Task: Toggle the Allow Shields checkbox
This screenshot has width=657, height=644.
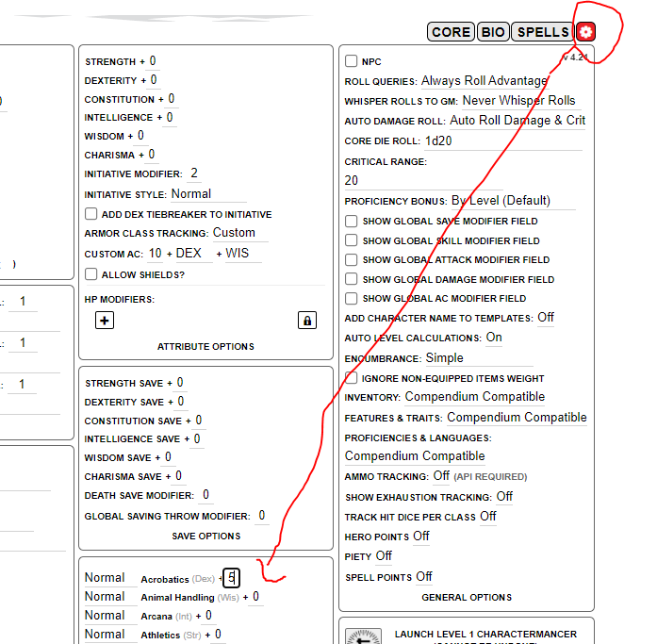Action: tap(91, 274)
